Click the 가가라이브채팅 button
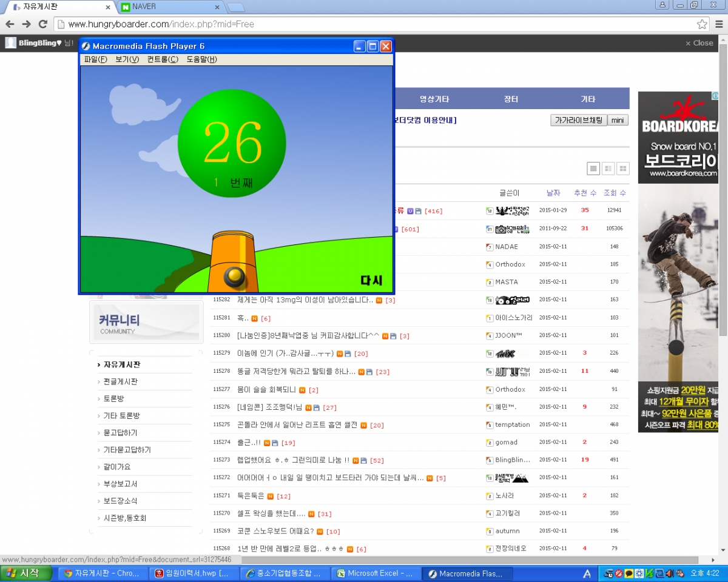 click(x=579, y=120)
